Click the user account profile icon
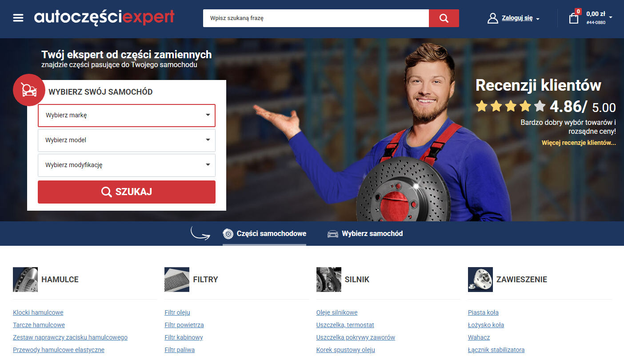The width and height of the screenshot is (624, 364). click(x=492, y=18)
